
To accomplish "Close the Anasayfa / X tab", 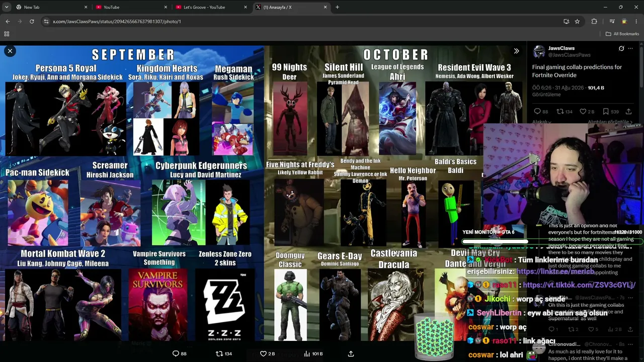I will 326,7.
